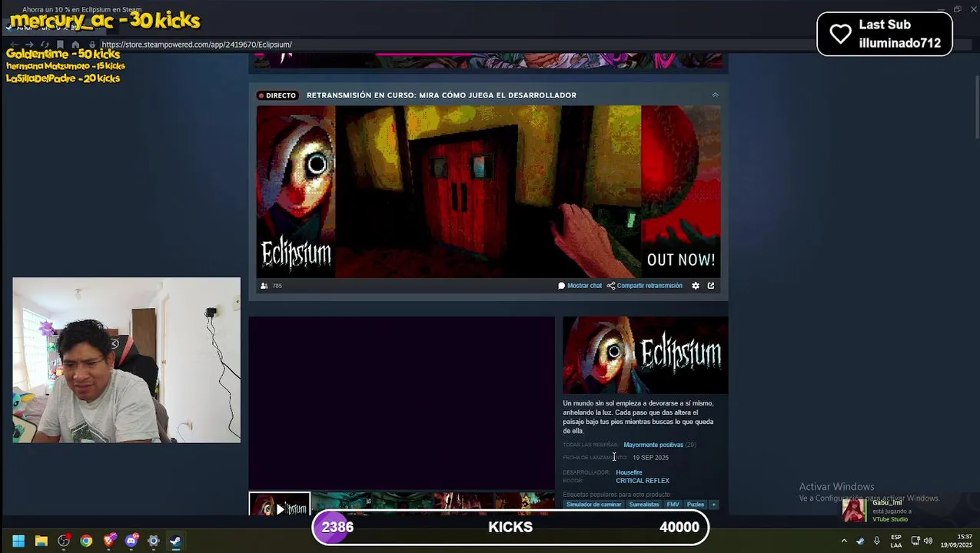980x553 pixels.
Task: Select the first trailer thumbnail
Action: pos(280,505)
